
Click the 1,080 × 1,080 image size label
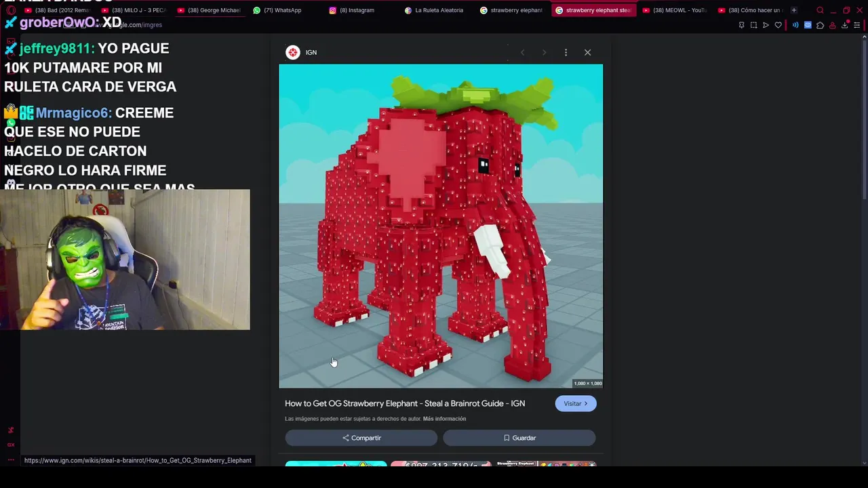tap(588, 384)
